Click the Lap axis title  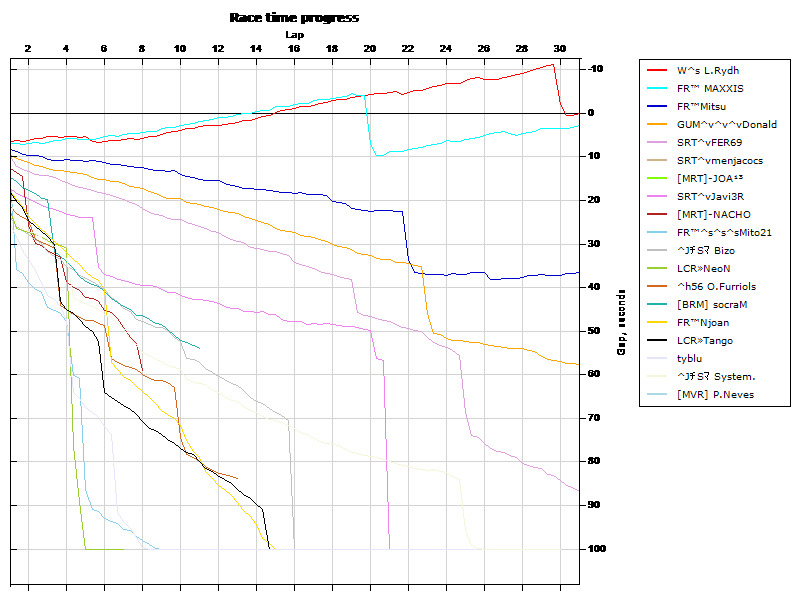tap(294, 35)
